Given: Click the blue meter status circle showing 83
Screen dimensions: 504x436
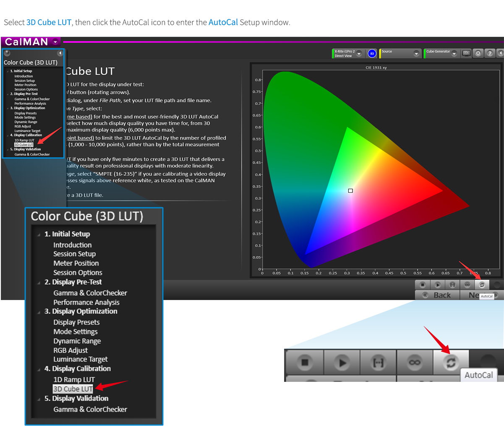Looking at the screenshot, I should [372, 53].
